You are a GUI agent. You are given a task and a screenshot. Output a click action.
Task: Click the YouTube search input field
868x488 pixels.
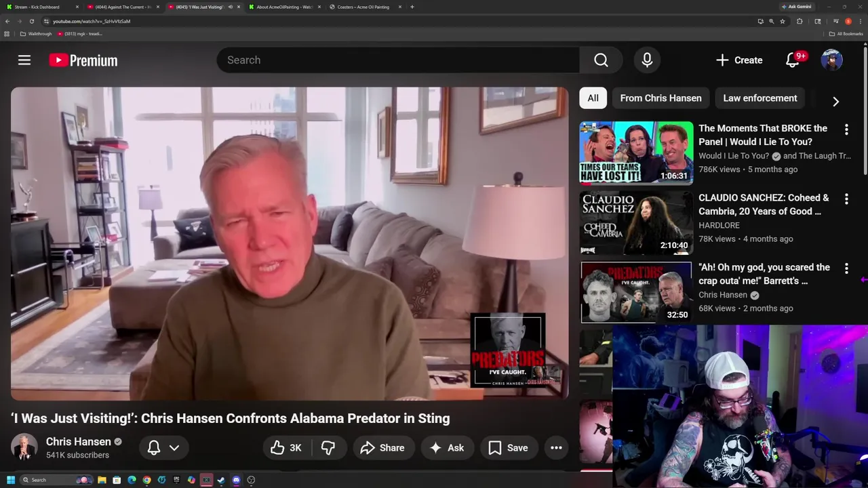[x=398, y=60]
